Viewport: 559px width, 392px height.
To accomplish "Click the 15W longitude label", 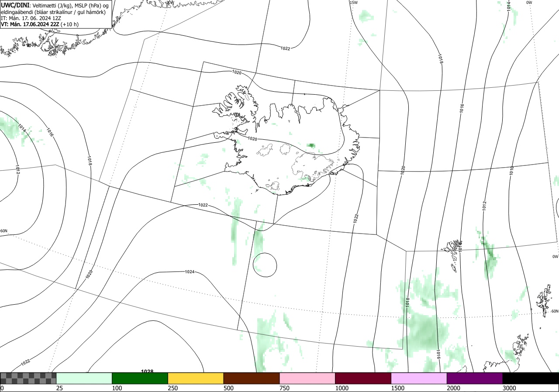I will 353,3.
